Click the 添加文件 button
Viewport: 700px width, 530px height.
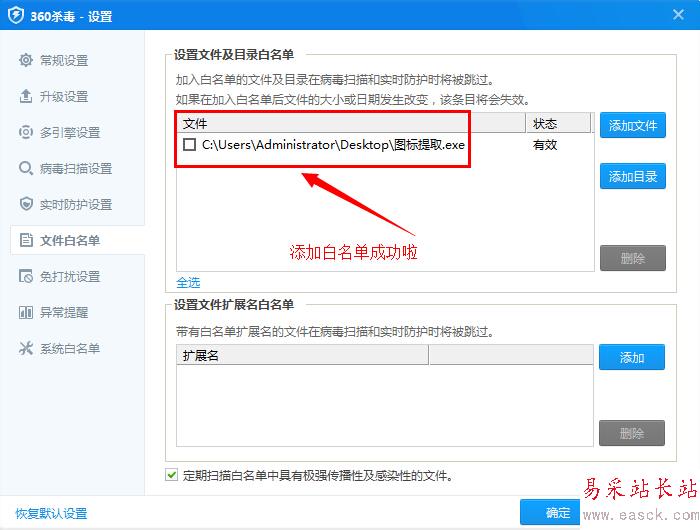[633, 125]
